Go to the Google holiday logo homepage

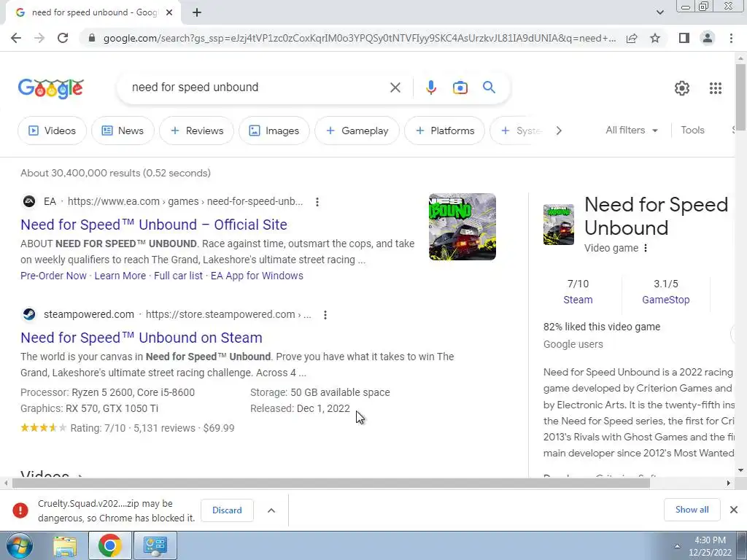[x=51, y=88]
